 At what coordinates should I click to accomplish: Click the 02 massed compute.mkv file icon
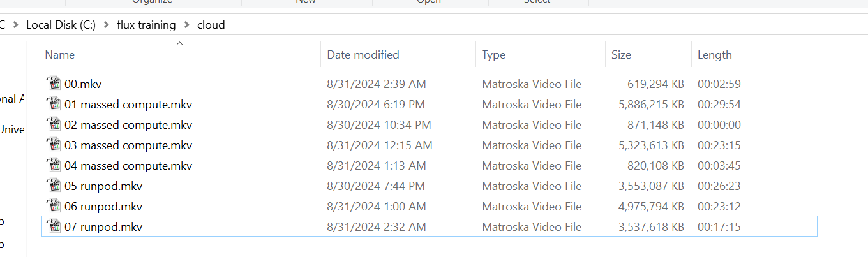point(54,124)
